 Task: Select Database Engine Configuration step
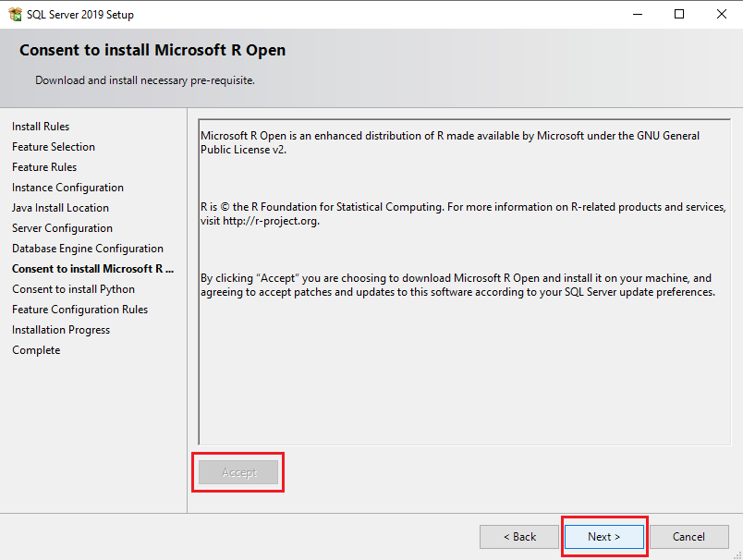(88, 249)
